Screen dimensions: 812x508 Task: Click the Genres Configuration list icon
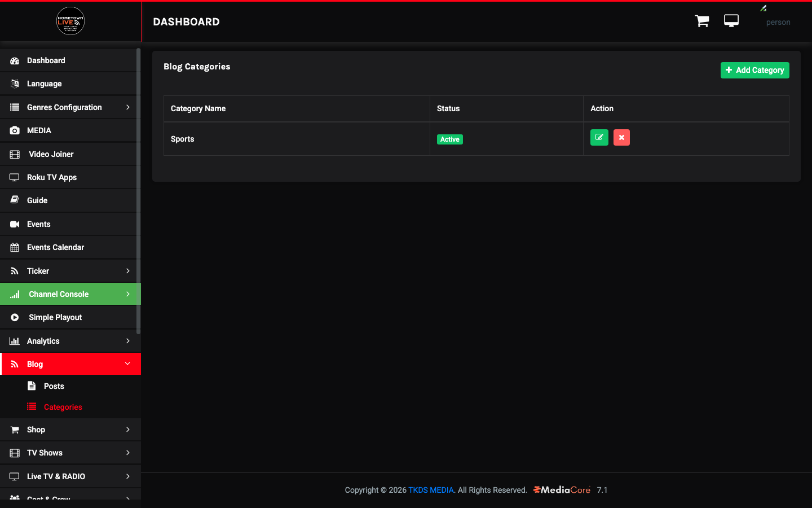(15, 107)
